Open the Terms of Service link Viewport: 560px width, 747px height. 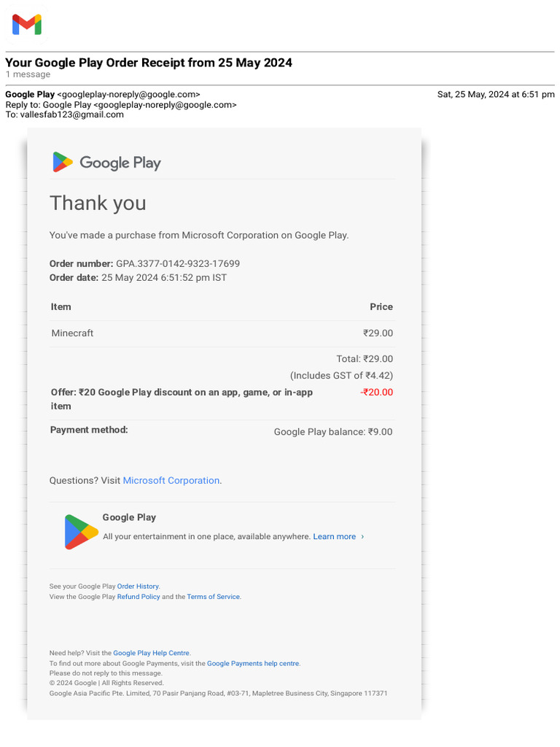click(x=213, y=597)
